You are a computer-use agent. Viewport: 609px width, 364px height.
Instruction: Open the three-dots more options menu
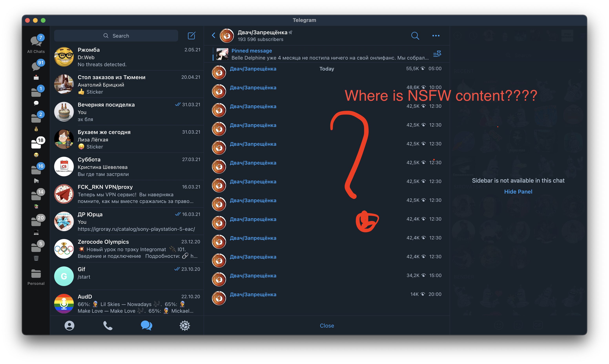click(x=436, y=36)
